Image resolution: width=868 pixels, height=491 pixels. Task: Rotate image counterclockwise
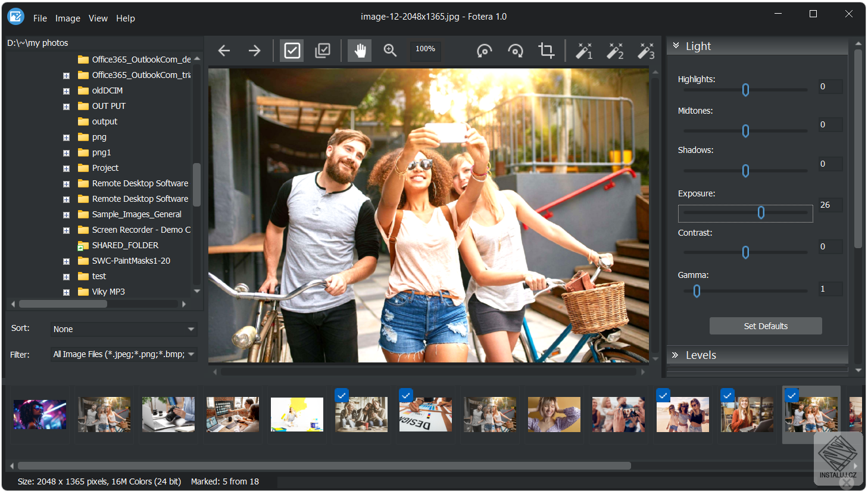[x=484, y=51]
